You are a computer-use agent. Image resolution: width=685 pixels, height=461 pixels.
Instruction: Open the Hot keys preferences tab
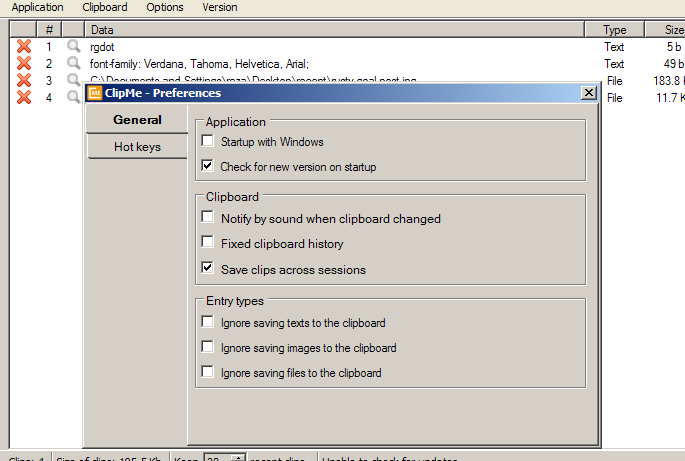[137, 147]
